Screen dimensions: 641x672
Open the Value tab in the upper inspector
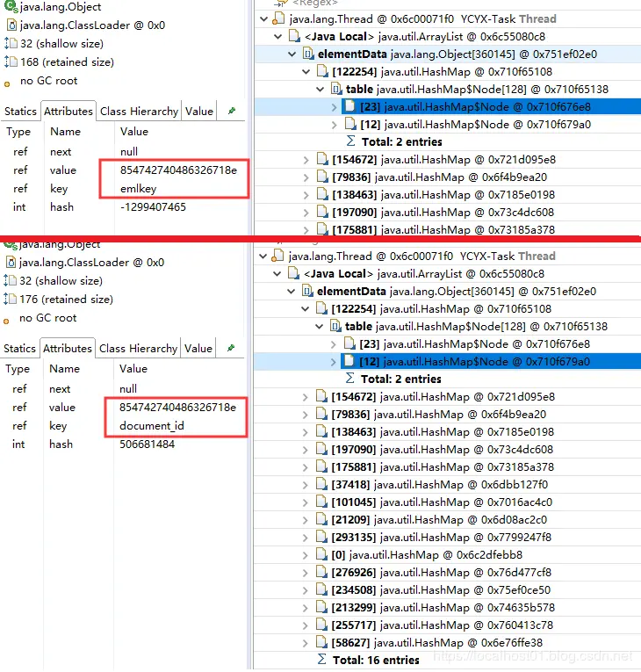point(199,112)
